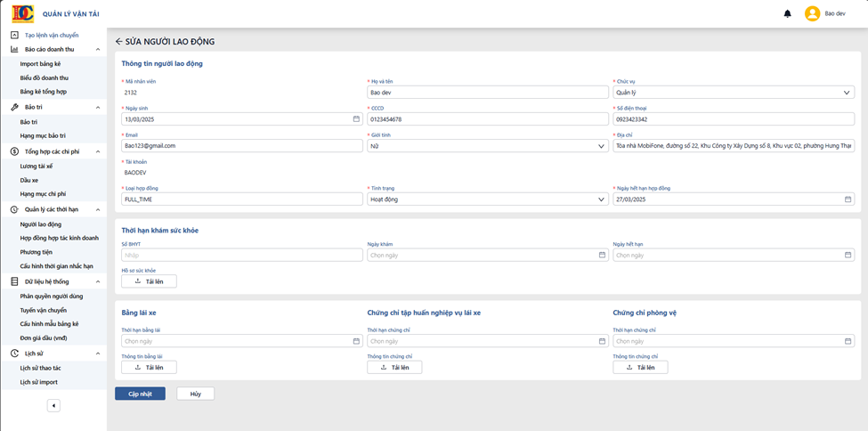
Task: Click the Email input field
Action: 242,146
